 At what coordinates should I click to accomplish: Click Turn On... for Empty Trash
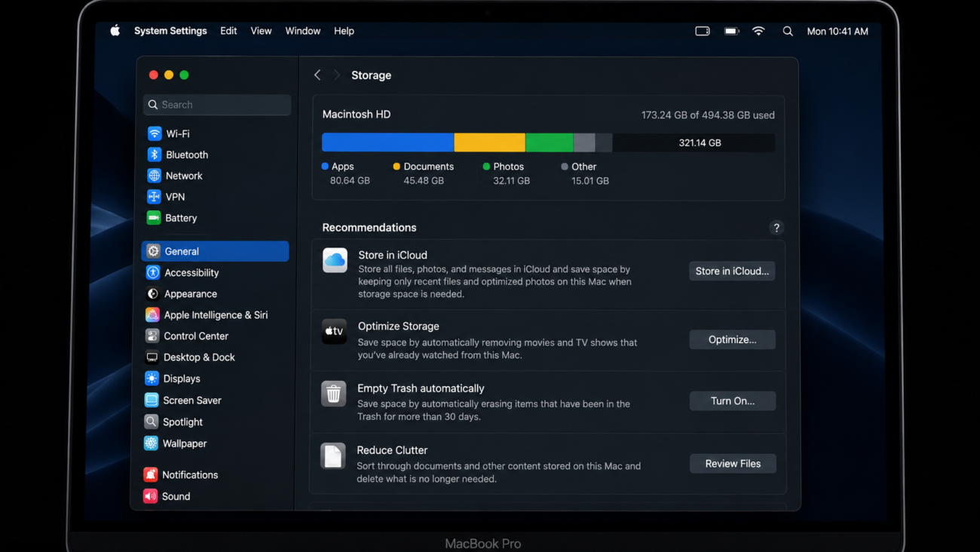coord(733,400)
